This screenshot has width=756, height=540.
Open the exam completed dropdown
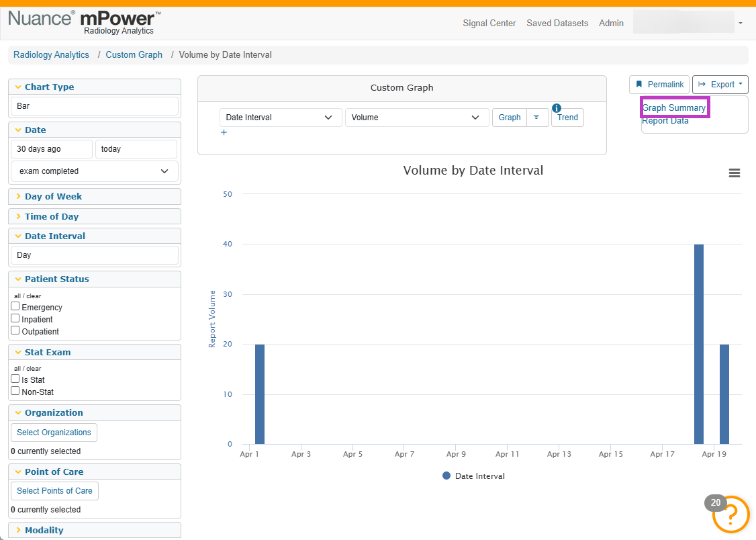click(x=95, y=171)
